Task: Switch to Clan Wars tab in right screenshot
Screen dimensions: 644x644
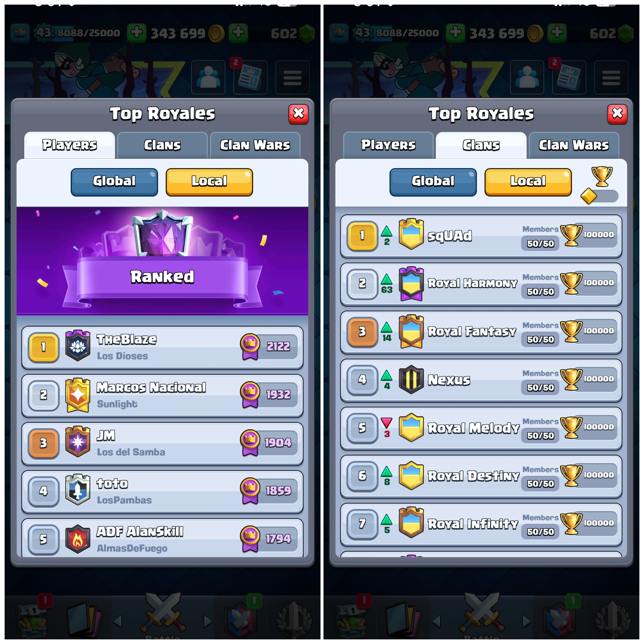Action: pyautogui.click(x=574, y=145)
